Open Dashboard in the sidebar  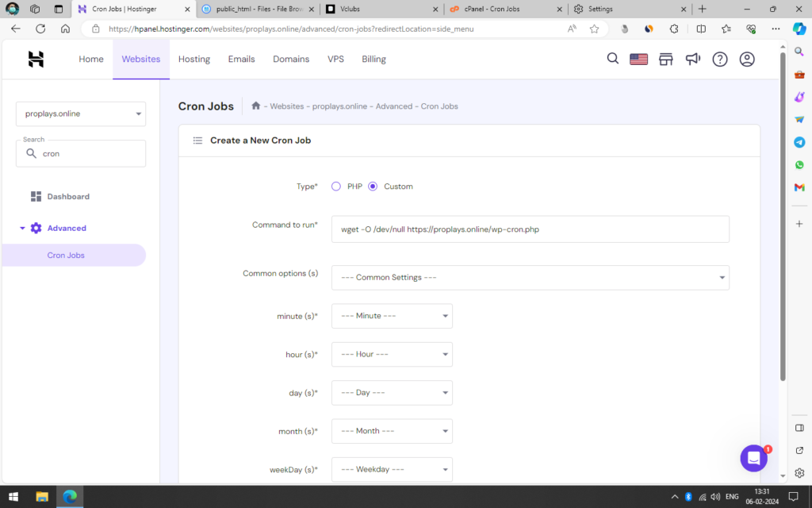coord(67,197)
